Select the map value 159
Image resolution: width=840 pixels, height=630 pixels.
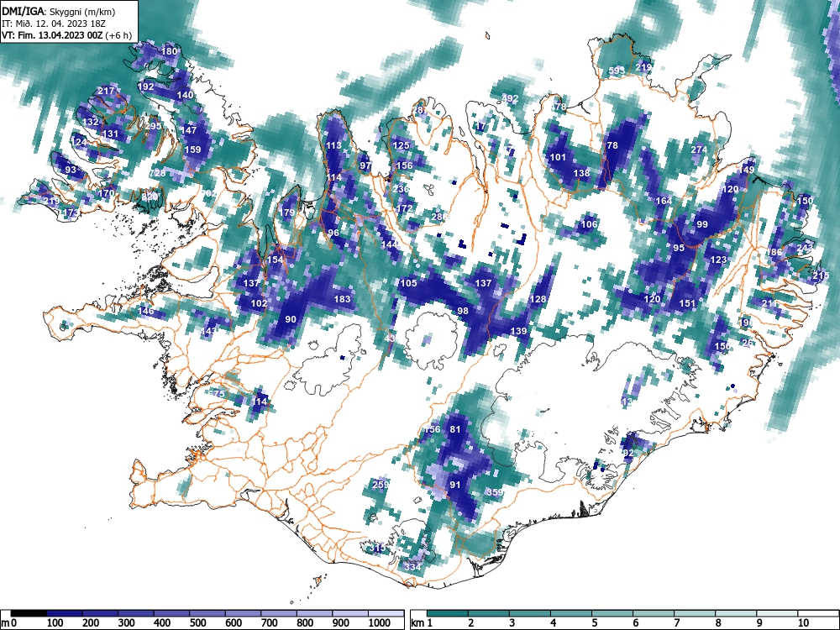192,150
